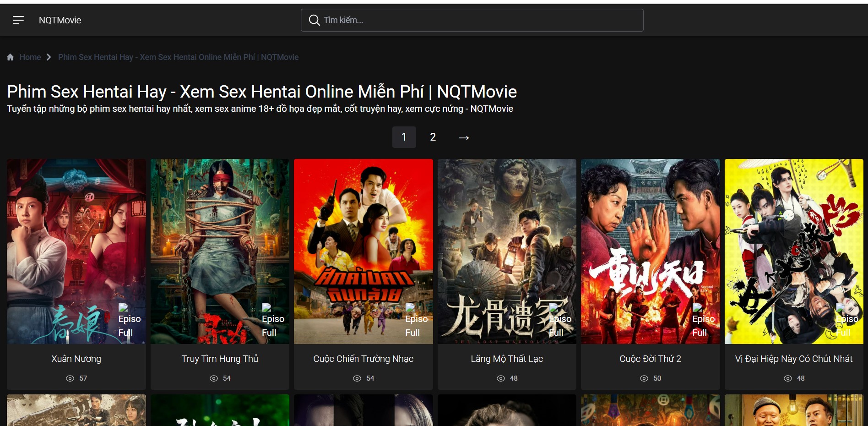Select page 2 in the pagination
The image size is (868, 426).
pyautogui.click(x=433, y=137)
